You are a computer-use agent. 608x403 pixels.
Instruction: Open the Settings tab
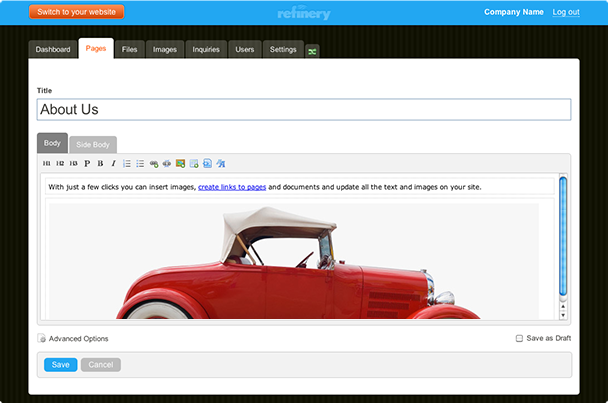tap(283, 50)
